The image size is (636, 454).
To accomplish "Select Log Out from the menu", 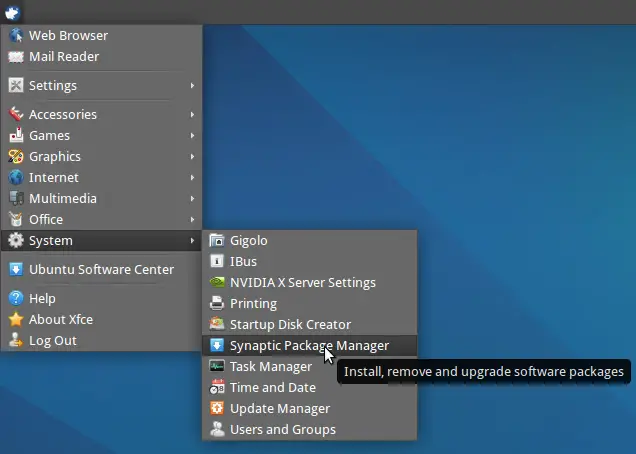I will click(101, 340).
